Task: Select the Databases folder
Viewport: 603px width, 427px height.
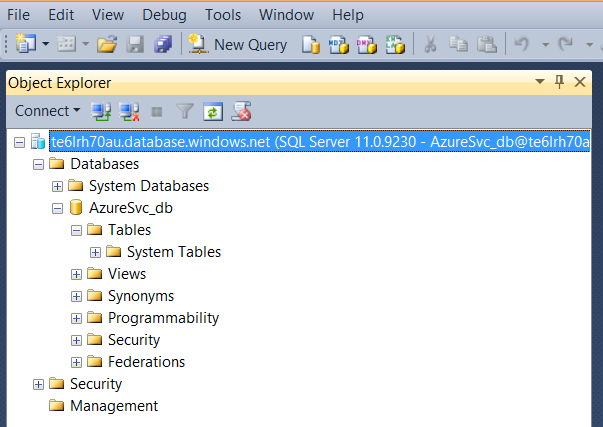Action: point(105,164)
